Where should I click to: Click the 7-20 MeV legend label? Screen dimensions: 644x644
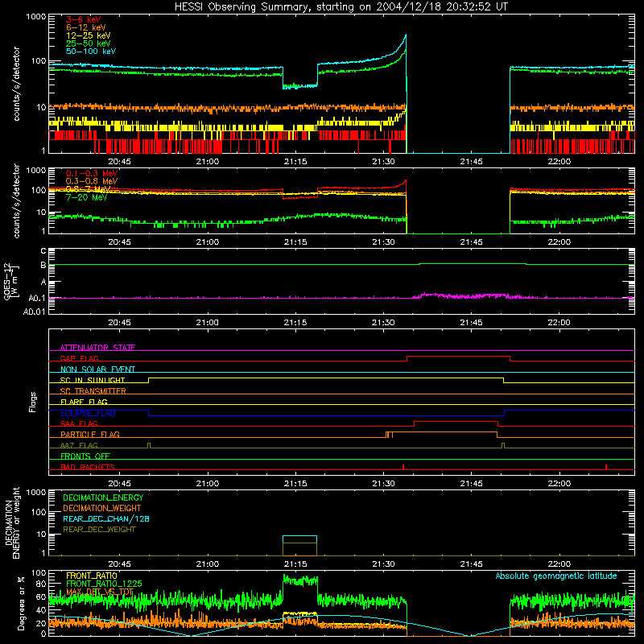pyautogui.click(x=86, y=197)
